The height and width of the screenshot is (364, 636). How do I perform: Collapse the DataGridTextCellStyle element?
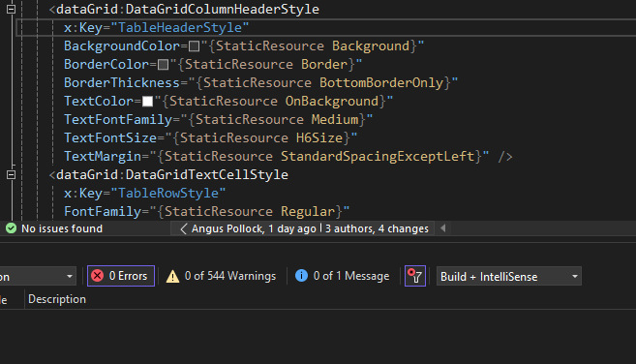click(11, 174)
